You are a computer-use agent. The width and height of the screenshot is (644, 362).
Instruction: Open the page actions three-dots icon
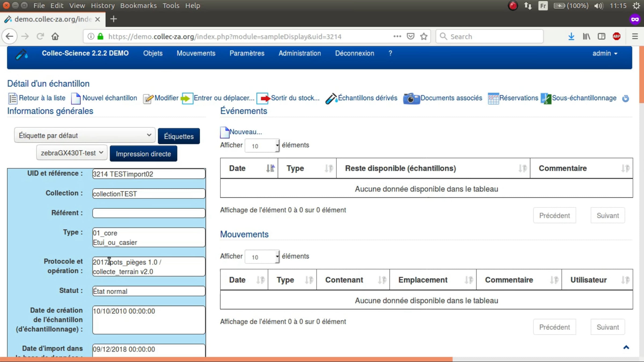[397, 36]
